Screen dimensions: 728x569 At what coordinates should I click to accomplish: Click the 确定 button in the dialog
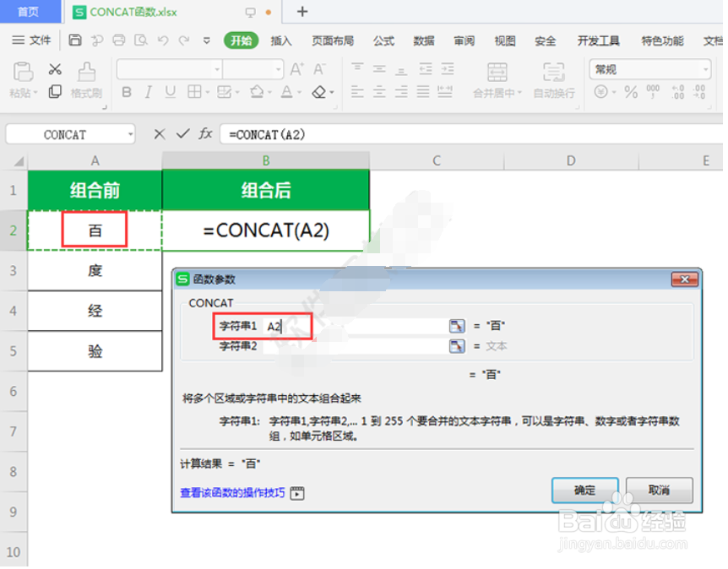(584, 490)
